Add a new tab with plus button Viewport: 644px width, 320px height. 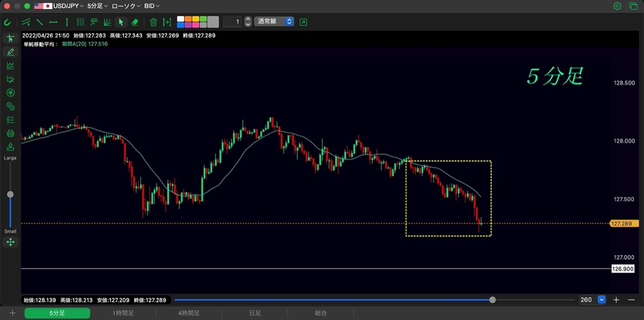click(x=12, y=313)
